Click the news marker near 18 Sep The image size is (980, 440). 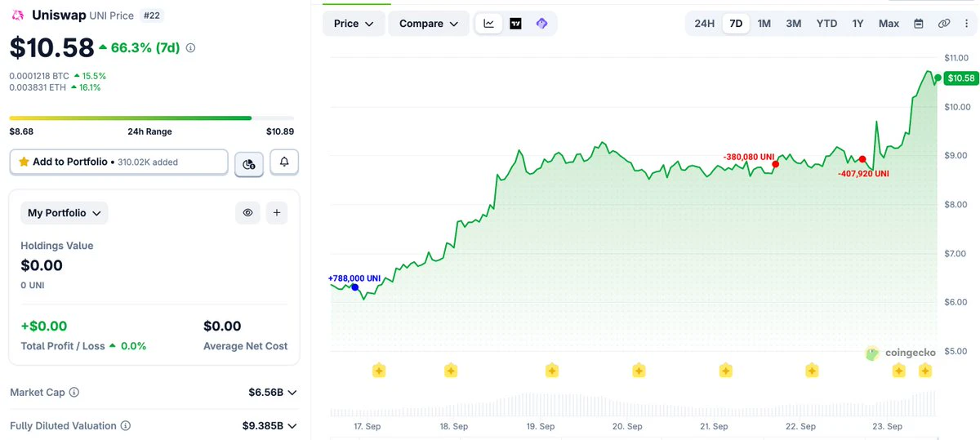tap(451, 371)
